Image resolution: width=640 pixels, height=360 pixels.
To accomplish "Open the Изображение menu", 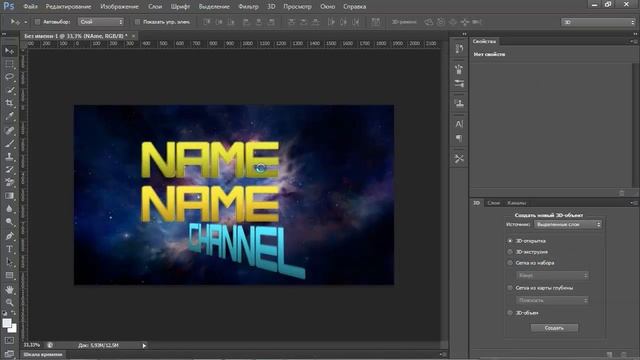I will [x=119, y=7].
